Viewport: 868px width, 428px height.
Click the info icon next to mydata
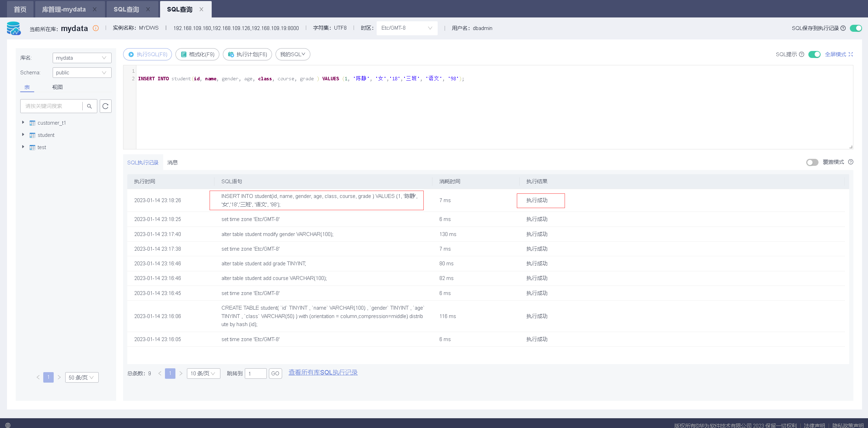96,28
